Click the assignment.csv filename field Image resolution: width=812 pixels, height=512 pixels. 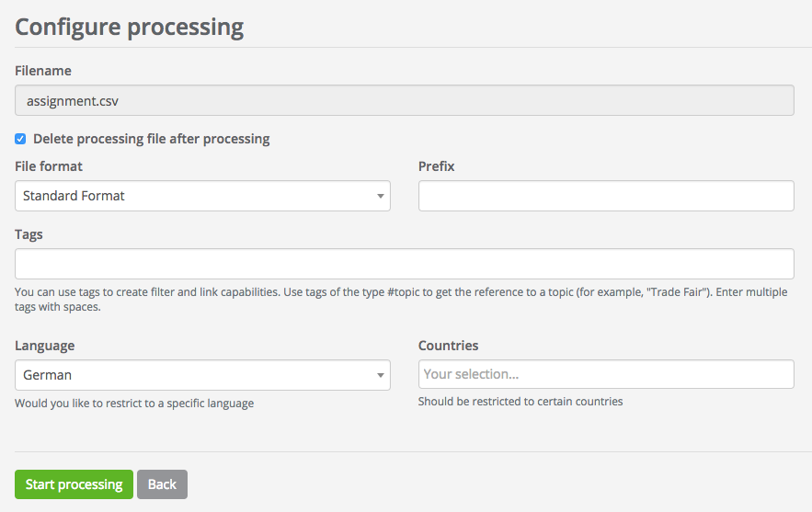click(404, 100)
